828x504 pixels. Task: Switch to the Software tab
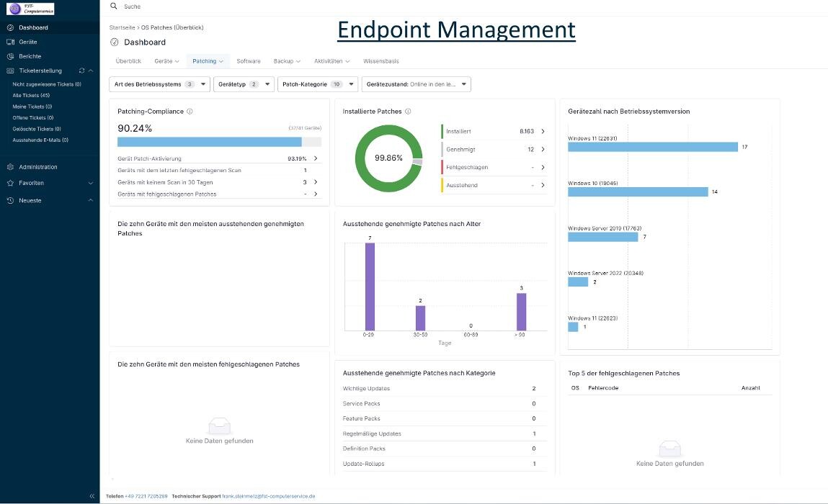point(249,61)
